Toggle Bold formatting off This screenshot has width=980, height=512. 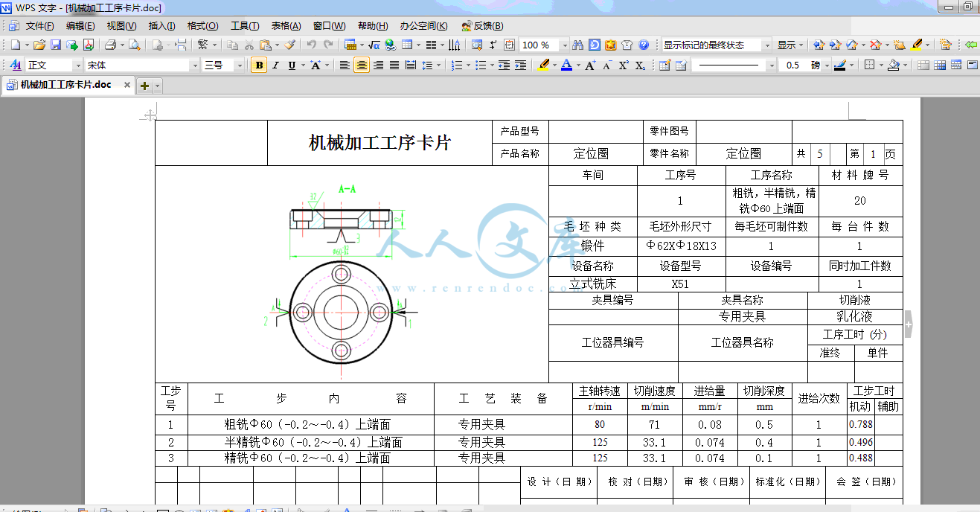coord(259,65)
